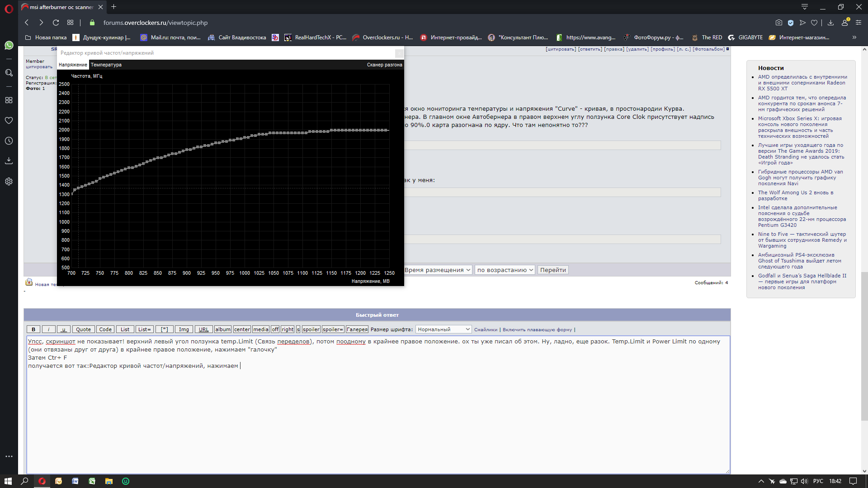Open Opera sidebar settings gear
This screenshot has width=868, height=488.
(x=9, y=182)
